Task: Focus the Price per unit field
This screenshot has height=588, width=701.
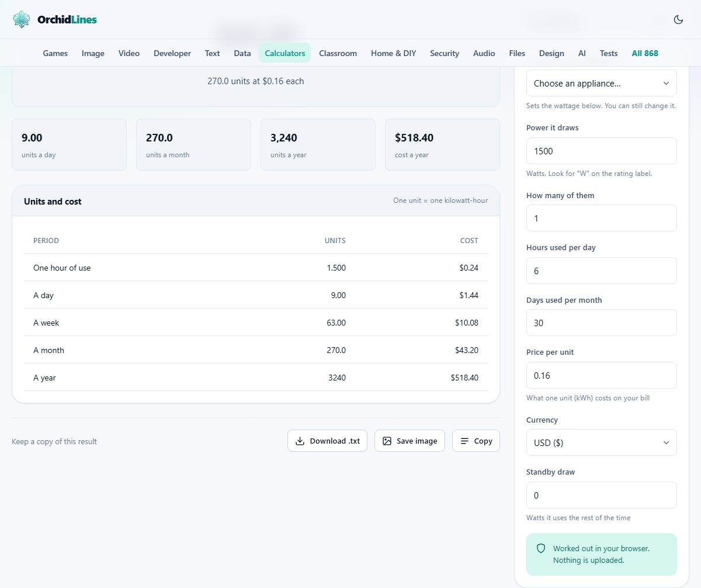Action: (602, 375)
